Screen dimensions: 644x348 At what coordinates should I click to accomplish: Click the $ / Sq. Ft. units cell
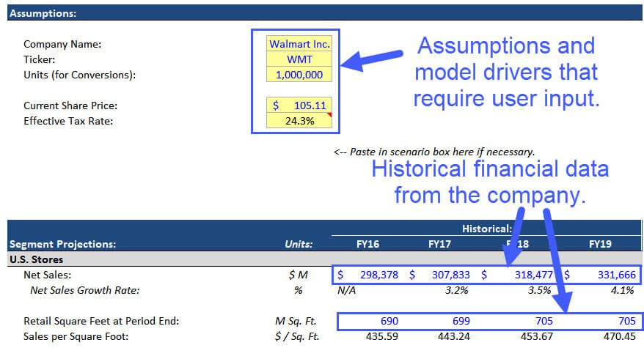297,336
